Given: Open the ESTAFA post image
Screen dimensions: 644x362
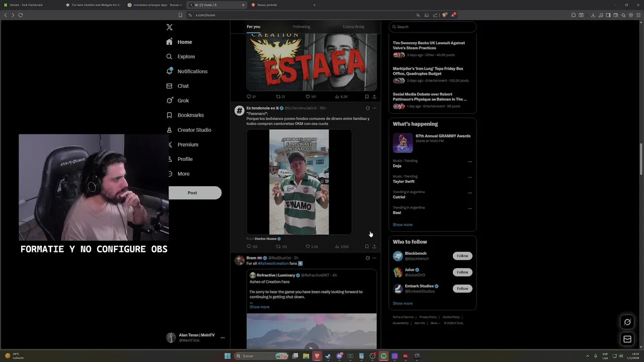Looking at the screenshot, I should click(x=311, y=62).
